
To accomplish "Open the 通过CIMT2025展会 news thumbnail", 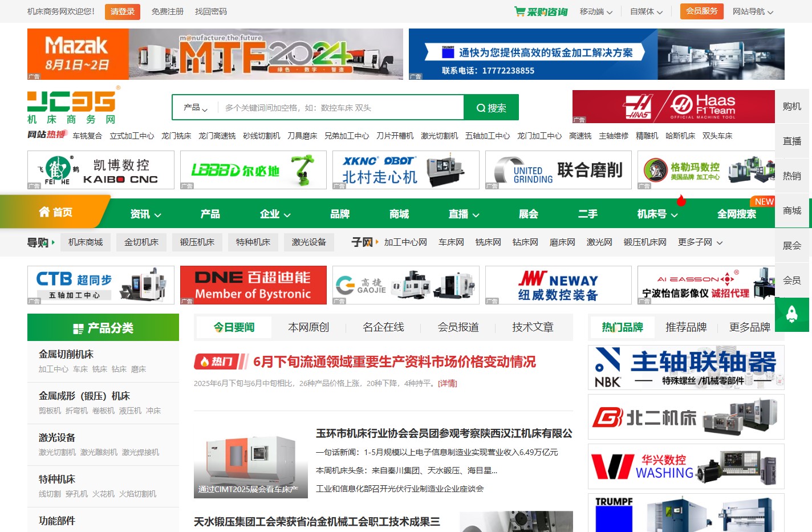I will coord(251,464).
